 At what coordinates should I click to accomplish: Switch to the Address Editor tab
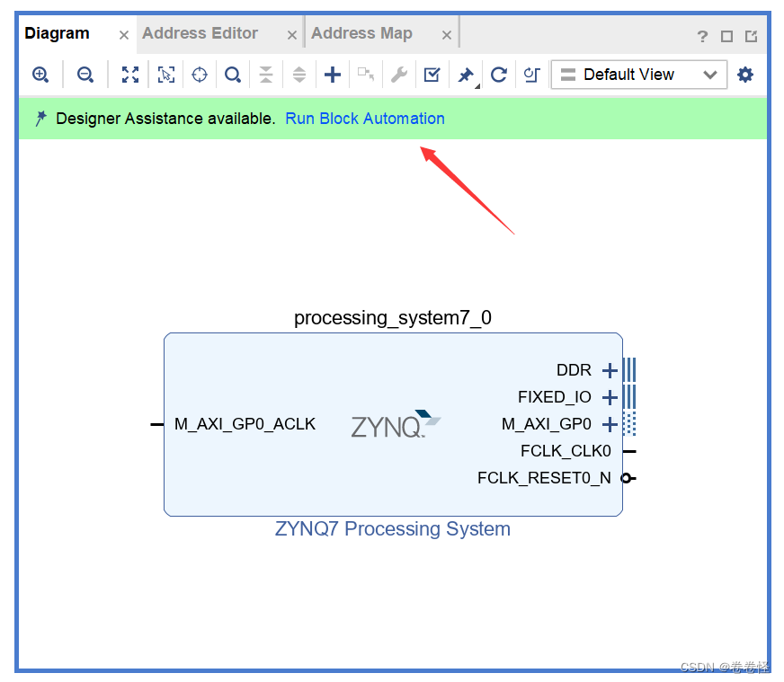pyautogui.click(x=200, y=32)
